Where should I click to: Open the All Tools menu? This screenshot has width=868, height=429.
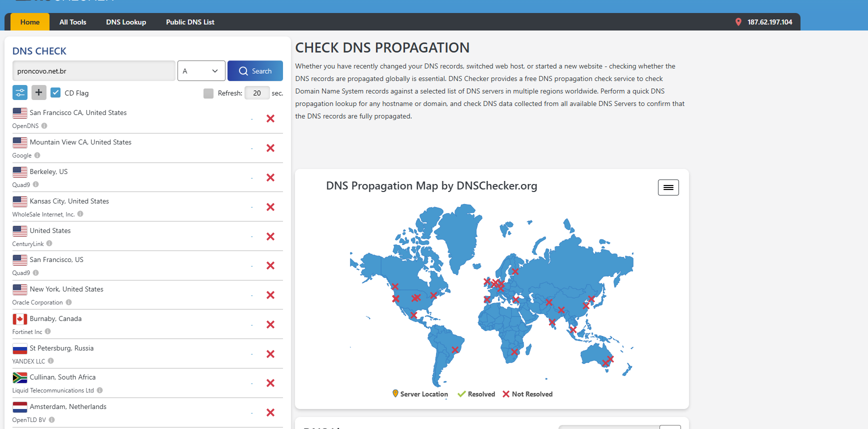73,22
